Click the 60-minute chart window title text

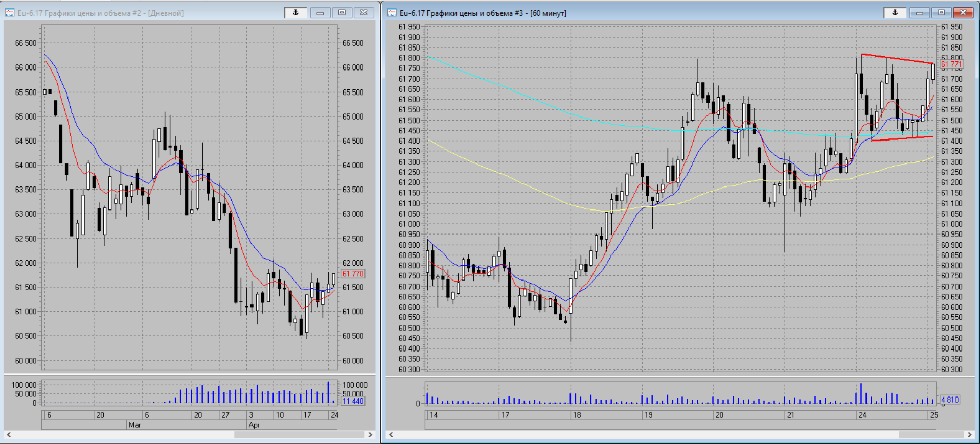(x=483, y=13)
